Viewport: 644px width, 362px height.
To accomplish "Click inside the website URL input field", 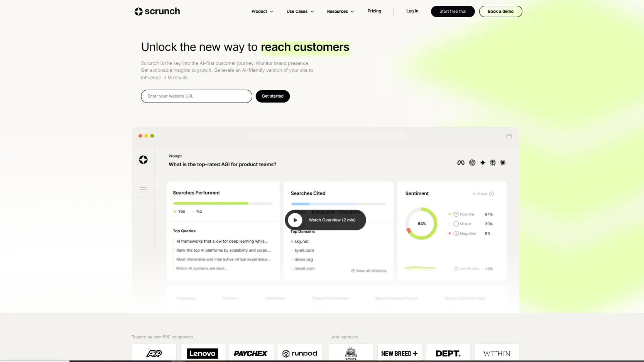I will tap(196, 96).
